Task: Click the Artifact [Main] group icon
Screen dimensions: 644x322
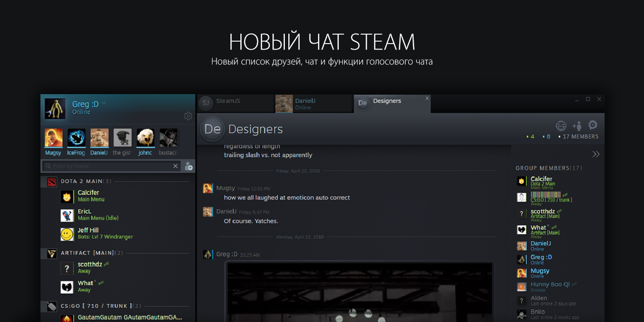Action: tap(52, 254)
